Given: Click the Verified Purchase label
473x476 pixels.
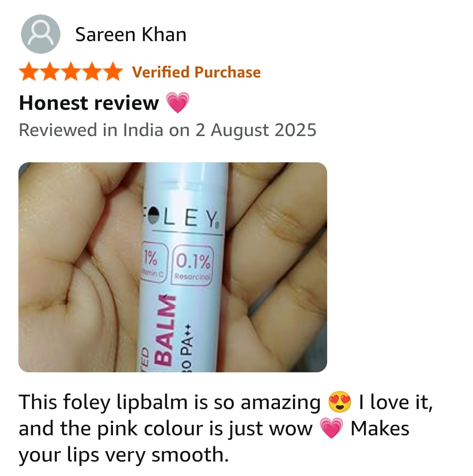Looking at the screenshot, I should (x=196, y=72).
